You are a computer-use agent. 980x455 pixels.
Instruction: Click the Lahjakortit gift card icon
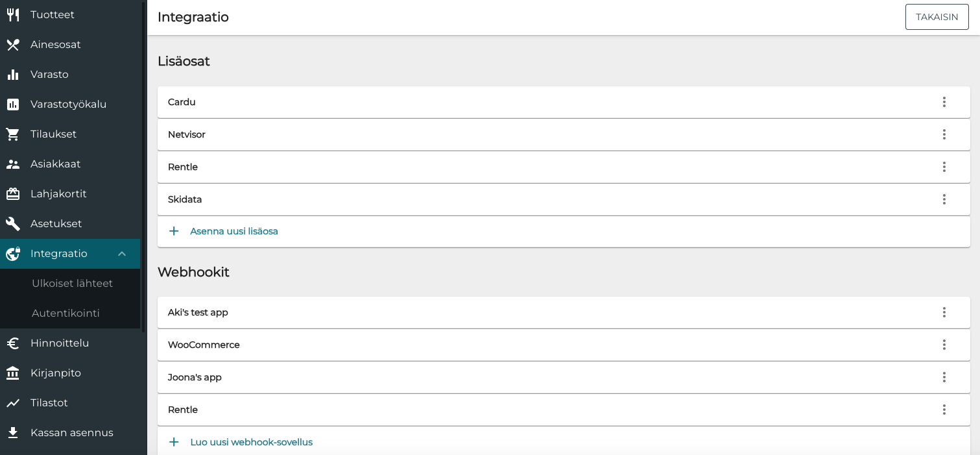pyautogui.click(x=13, y=194)
